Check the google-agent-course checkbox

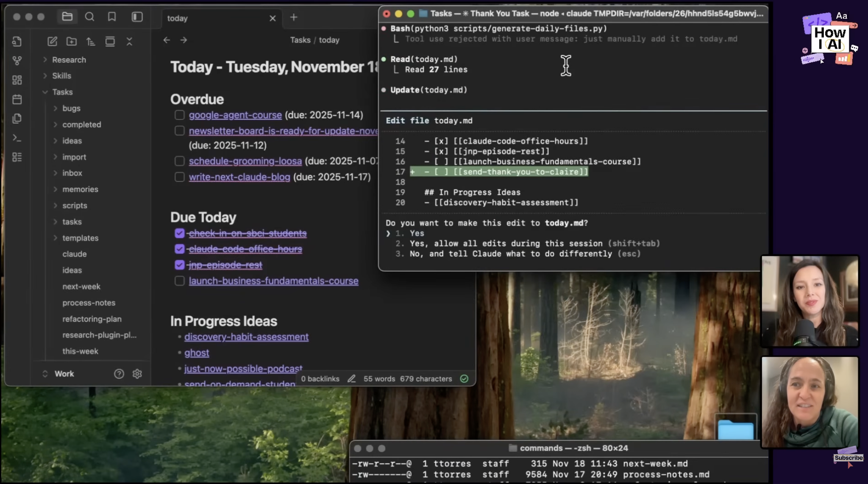pos(180,115)
